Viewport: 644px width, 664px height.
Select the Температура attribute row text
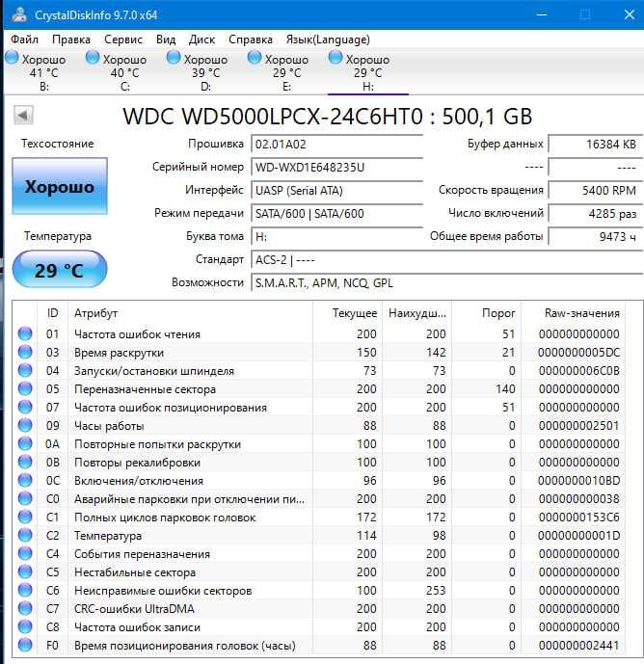coord(108,536)
